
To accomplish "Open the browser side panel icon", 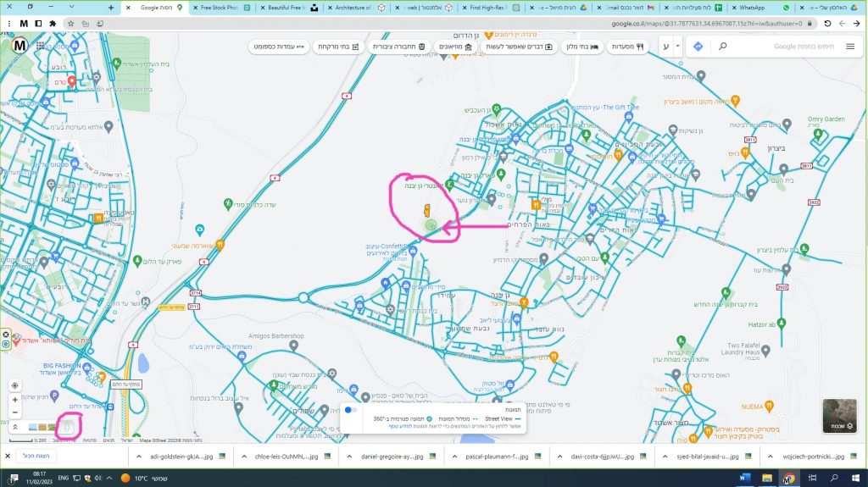I will 38,23.
